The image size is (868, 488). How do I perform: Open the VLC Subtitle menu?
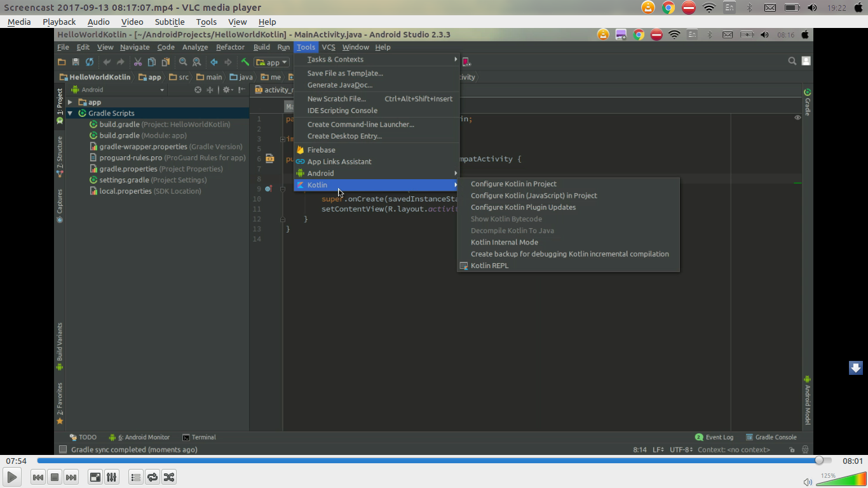[x=170, y=22]
